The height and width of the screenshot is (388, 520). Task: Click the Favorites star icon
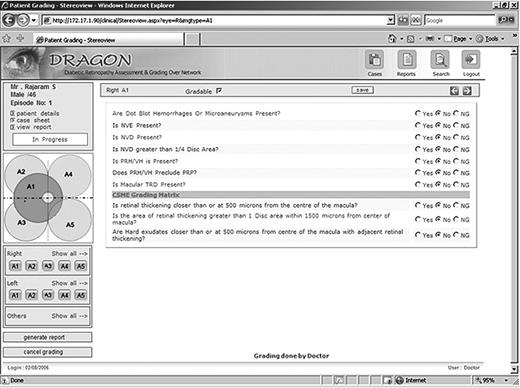[x=7, y=39]
